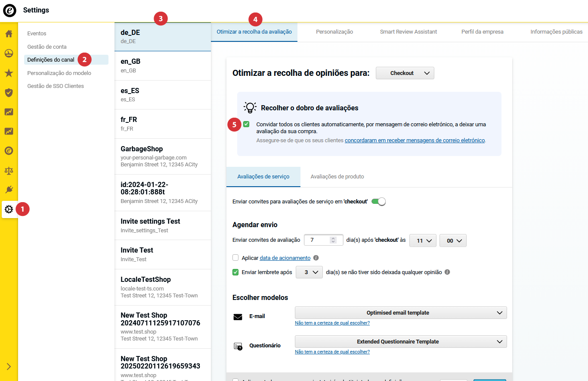Toggle service review invites switch off

coord(378,201)
